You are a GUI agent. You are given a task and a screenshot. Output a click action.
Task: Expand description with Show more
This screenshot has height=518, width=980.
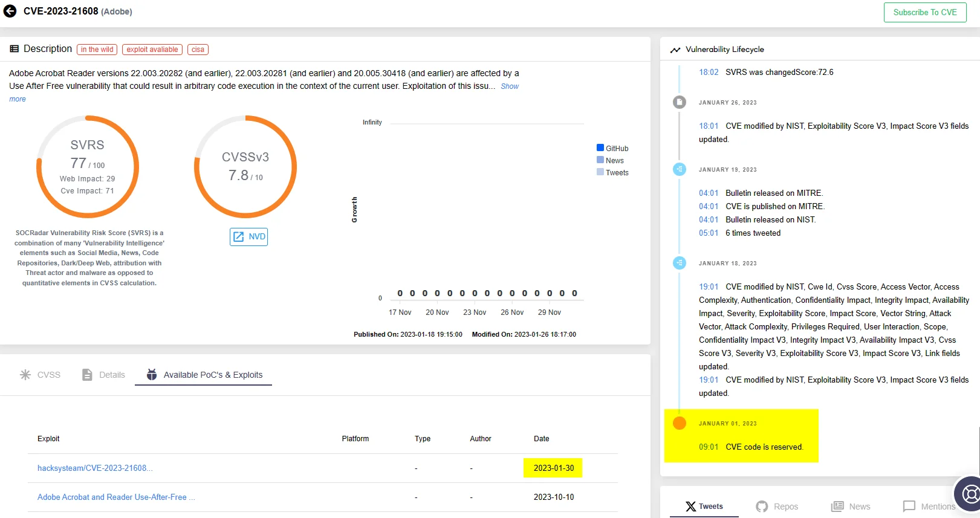pyautogui.click(x=510, y=86)
